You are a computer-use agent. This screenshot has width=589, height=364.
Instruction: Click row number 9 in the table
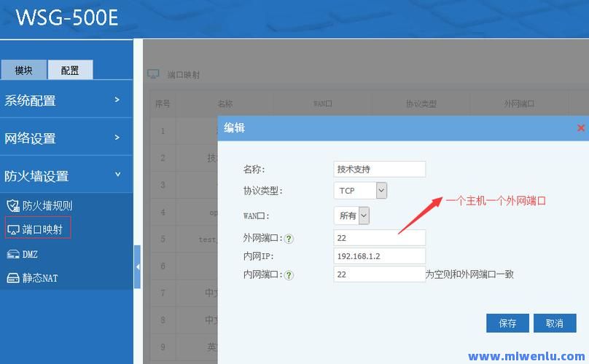[163, 347]
